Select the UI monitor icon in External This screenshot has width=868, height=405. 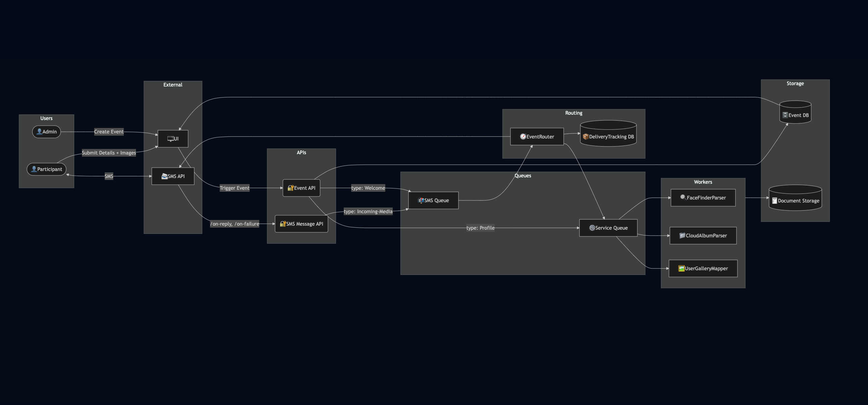click(x=170, y=138)
